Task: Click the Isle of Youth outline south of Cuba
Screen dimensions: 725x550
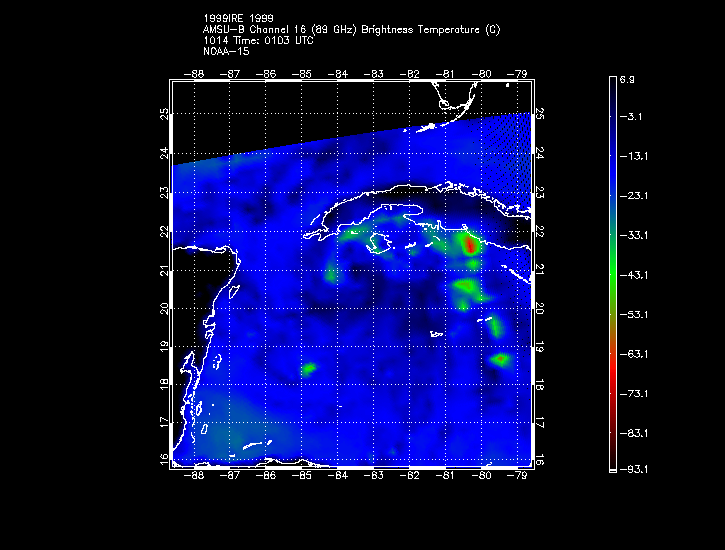Action: coord(380,243)
